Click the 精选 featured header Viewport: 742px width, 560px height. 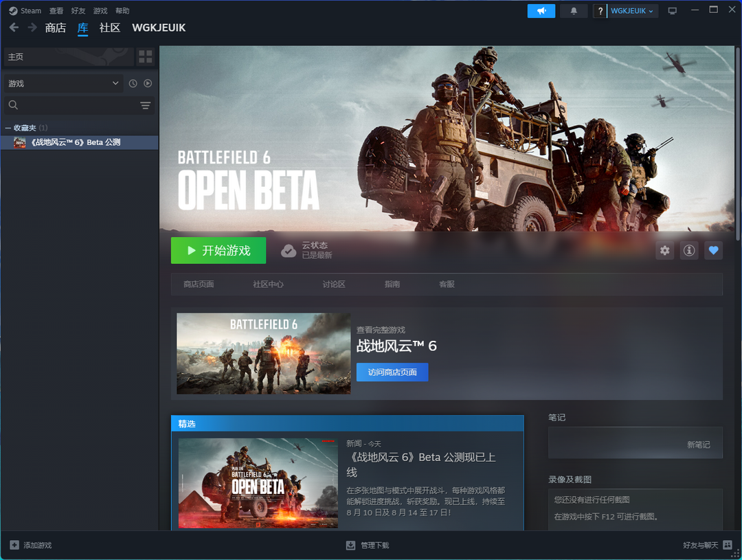[x=348, y=424]
